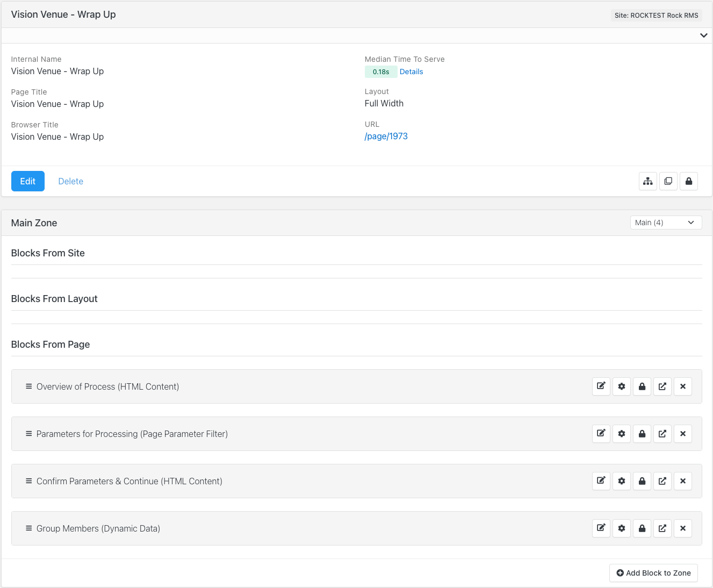Grab reorder handle of Overview of Process
The height and width of the screenshot is (588, 713).
click(x=29, y=386)
